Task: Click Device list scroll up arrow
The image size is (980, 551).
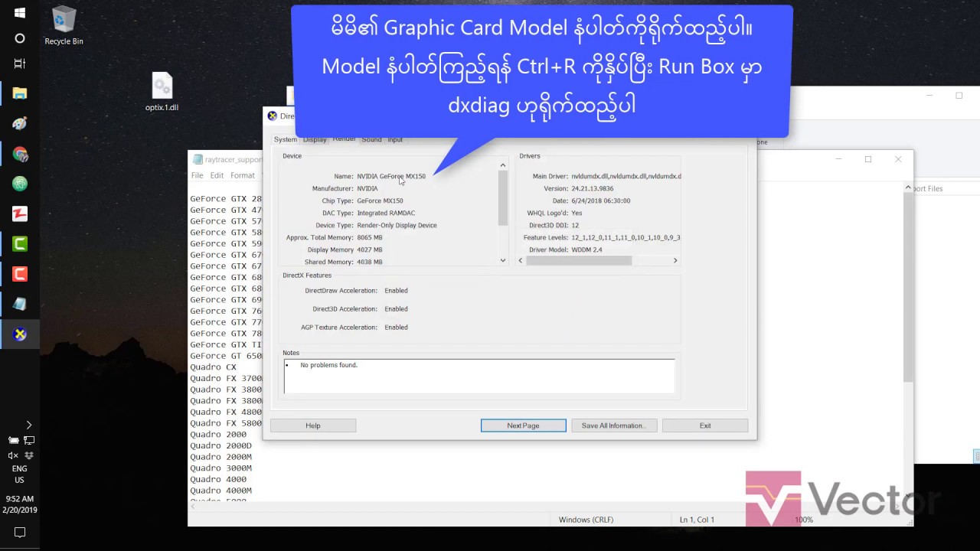Action: (503, 165)
